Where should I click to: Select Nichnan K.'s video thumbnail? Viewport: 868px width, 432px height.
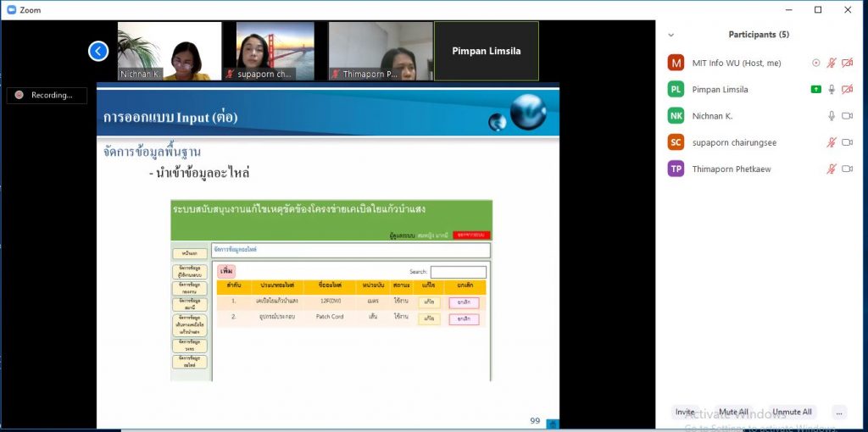(x=169, y=51)
